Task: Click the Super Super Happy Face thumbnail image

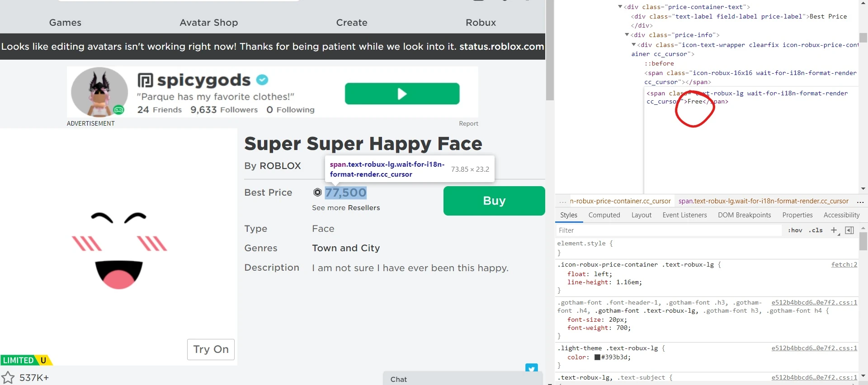Action: tap(118, 247)
